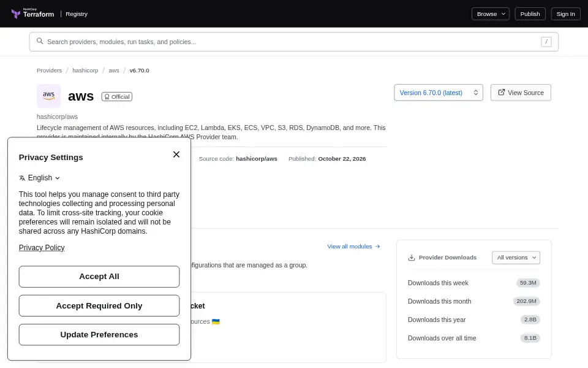The height and width of the screenshot is (368, 588).
Task: Click Update Preferences
Action: (x=99, y=335)
